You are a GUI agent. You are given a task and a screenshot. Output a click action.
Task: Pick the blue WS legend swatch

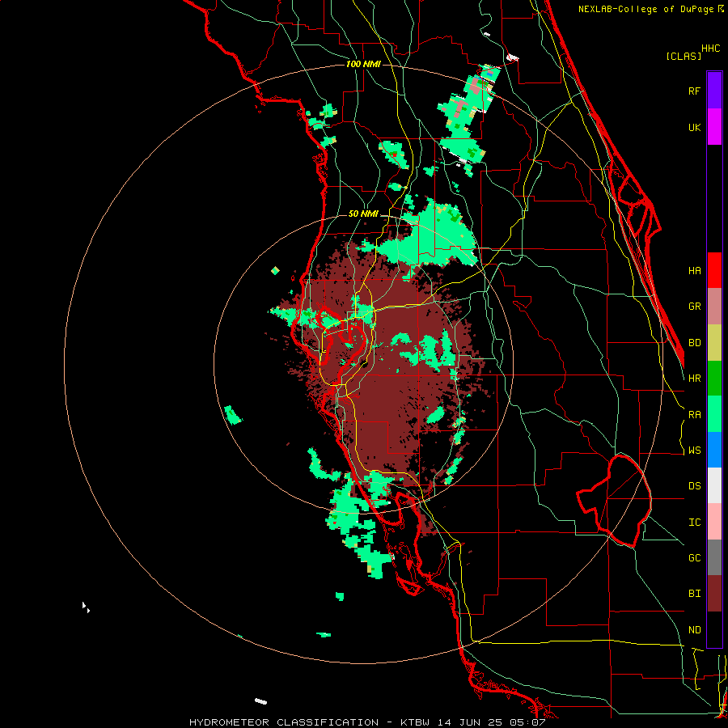tap(714, 450)
